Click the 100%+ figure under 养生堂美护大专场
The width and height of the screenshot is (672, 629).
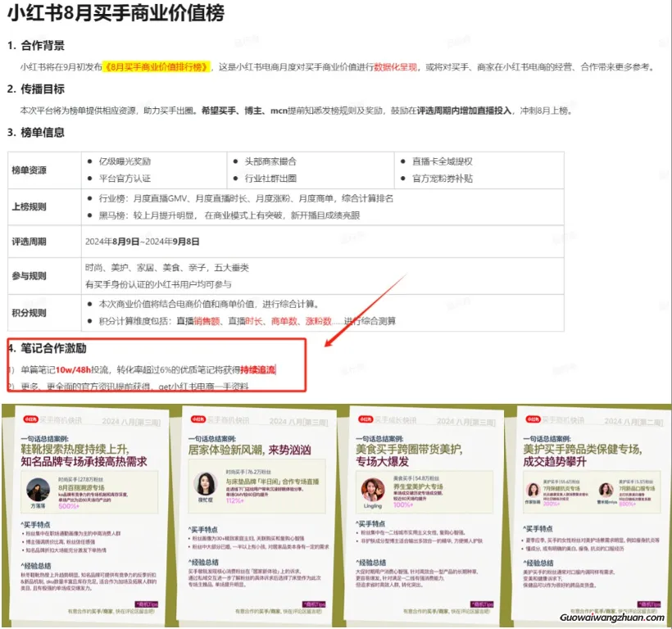pyautogui.click(x=403, y=505)
